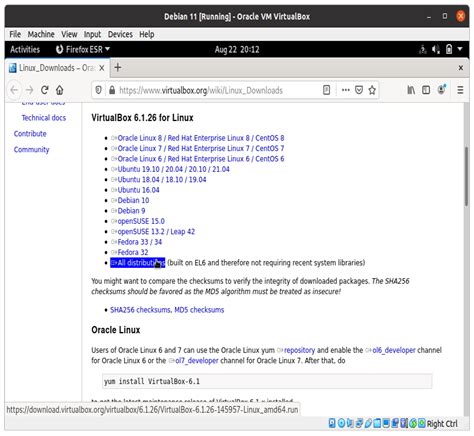The image size is (474, 436).
Task: Select the Linux_Downloads browser tab
Action: point(57,68)
